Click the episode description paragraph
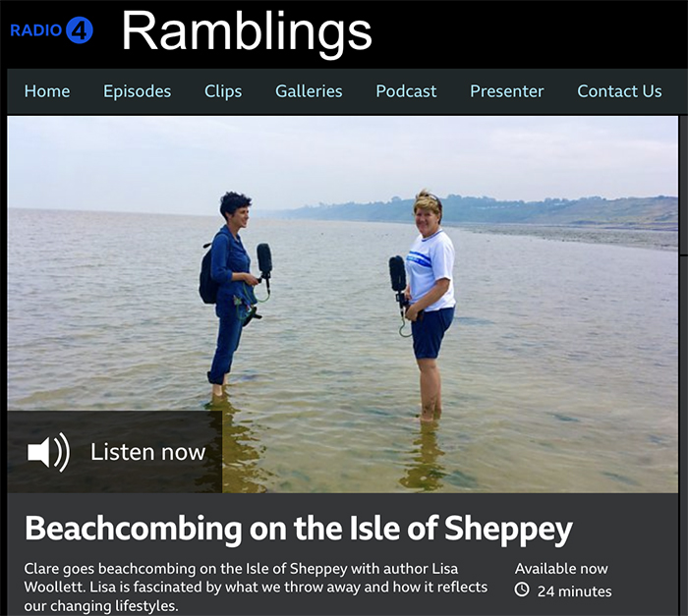This screenshot has height=616, width=688. pyautogui.click(x=256, y=588)
